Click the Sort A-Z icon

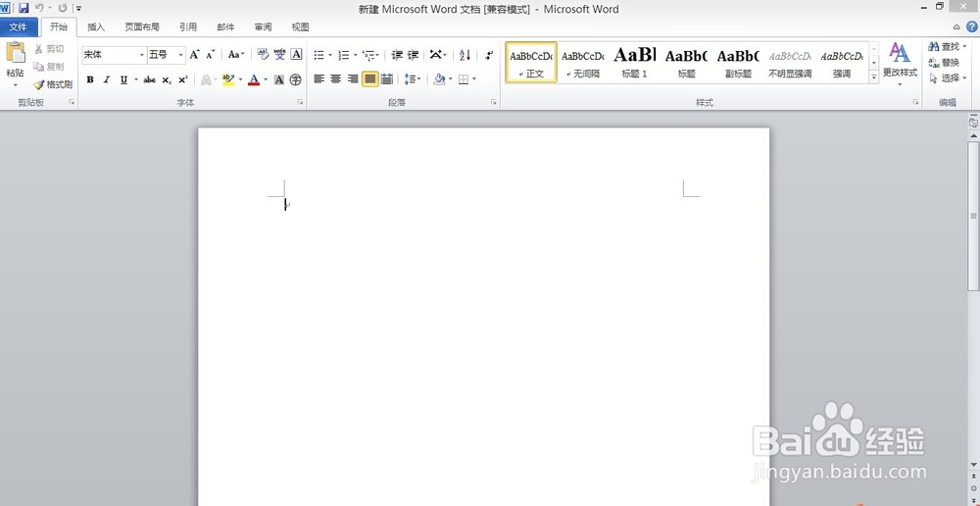pyautogui.click(x=465, y=55)
